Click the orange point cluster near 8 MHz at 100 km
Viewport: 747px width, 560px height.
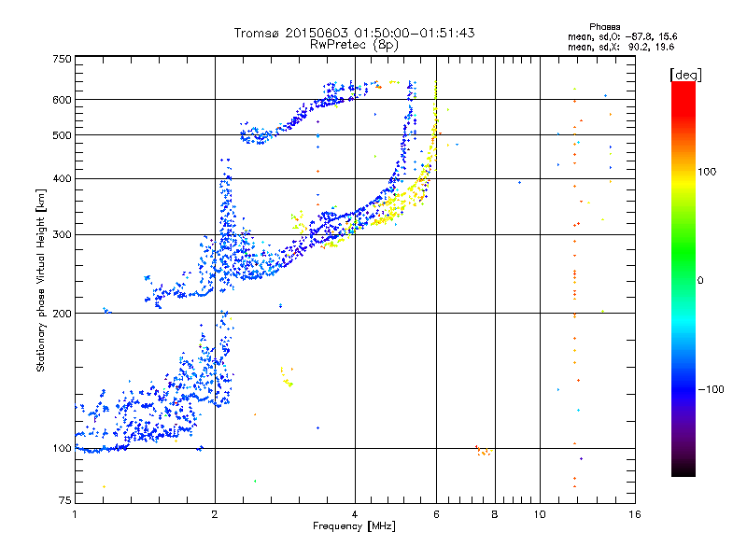(x=483, y=451)
